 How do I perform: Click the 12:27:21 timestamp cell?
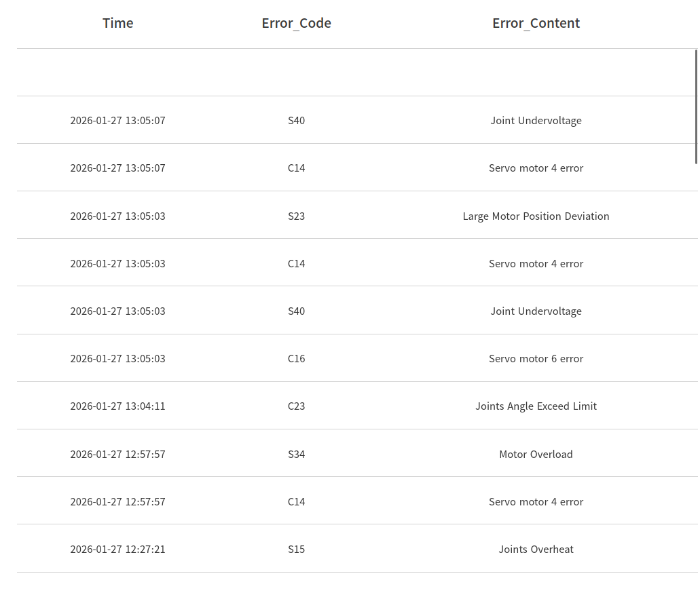point(117,550)
